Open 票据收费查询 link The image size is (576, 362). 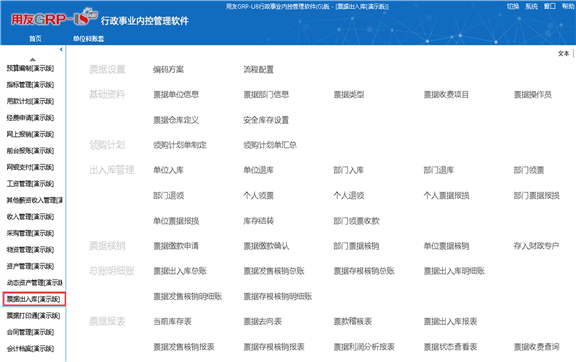[536, 347]
